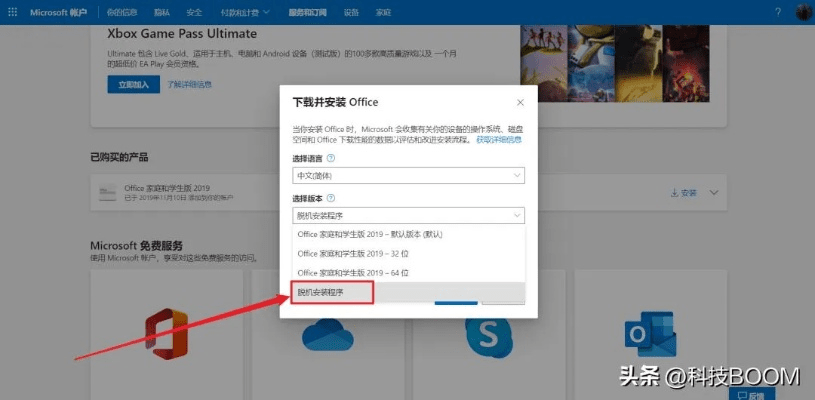Click the Office 家庭和学生版 2019 product icon
815x400 pixels.
108,192
